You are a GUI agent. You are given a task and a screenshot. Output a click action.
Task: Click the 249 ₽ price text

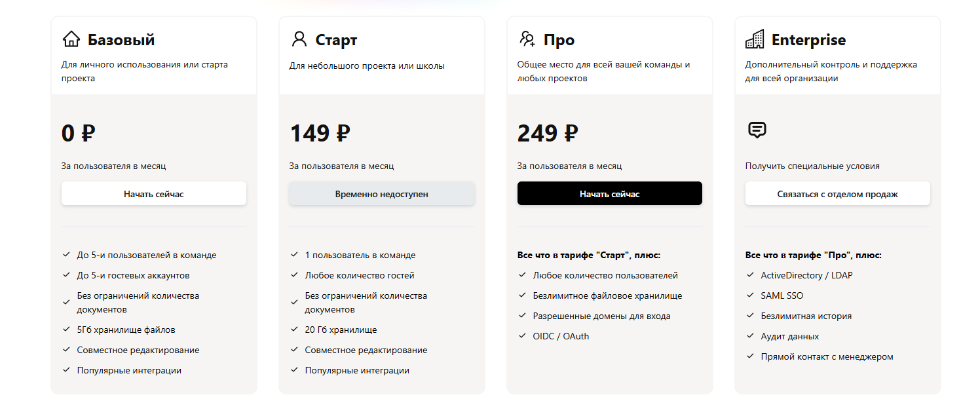548,134
